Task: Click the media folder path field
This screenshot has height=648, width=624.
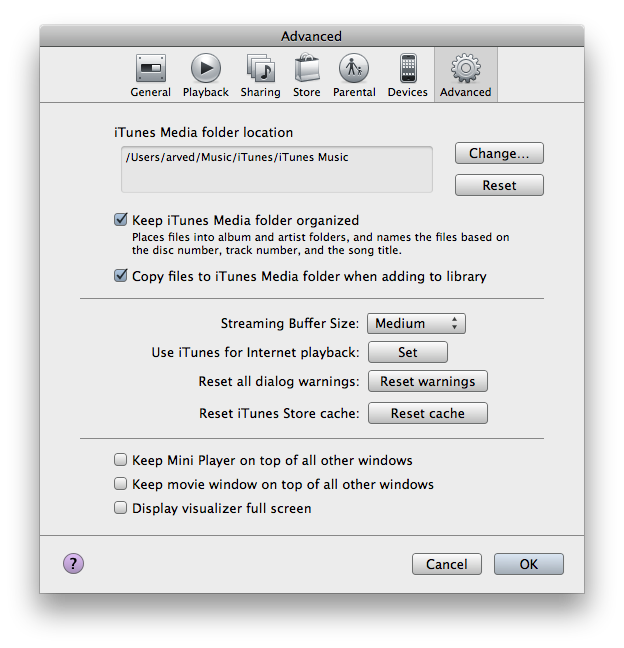Action: click(x=277, y=169)
